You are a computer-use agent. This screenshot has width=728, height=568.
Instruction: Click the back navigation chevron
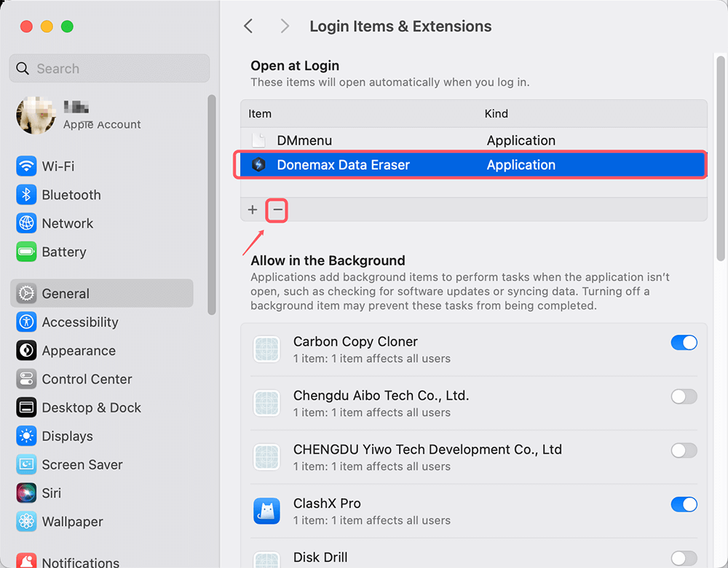coord(248,25)
